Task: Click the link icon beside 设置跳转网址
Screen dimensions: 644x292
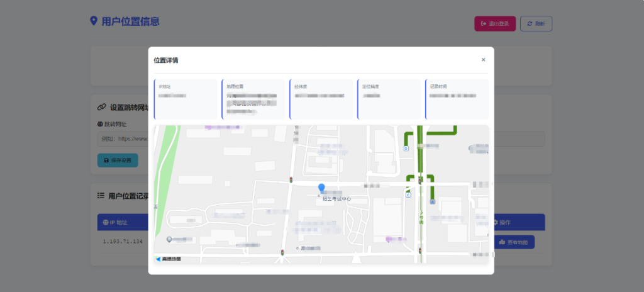Action: [x=101, y=108]
